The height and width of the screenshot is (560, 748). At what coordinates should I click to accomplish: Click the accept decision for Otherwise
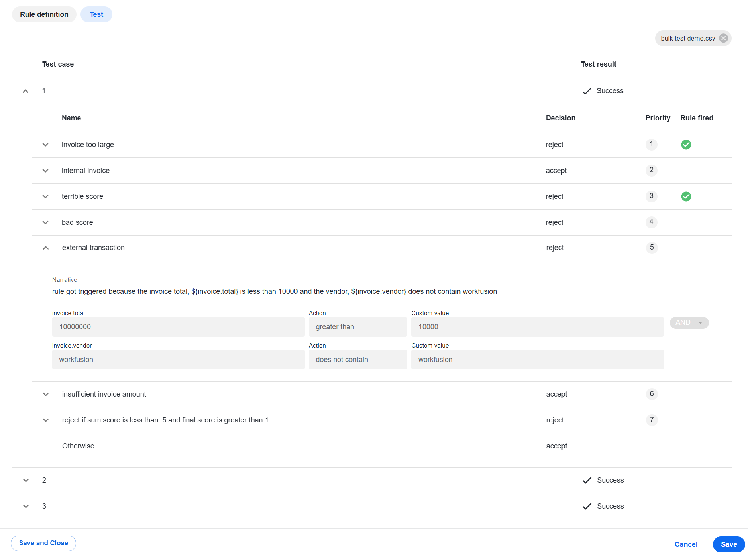click(557, 446)
